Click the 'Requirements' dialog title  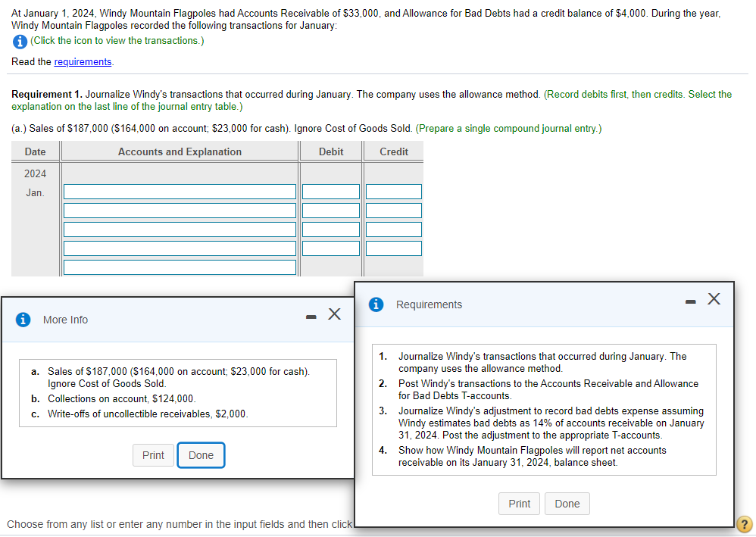tap(429, 304)
